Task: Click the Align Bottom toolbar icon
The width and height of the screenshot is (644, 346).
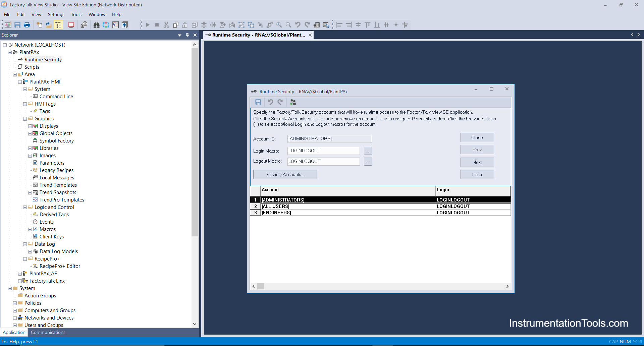Action: (x=377, y=25)
